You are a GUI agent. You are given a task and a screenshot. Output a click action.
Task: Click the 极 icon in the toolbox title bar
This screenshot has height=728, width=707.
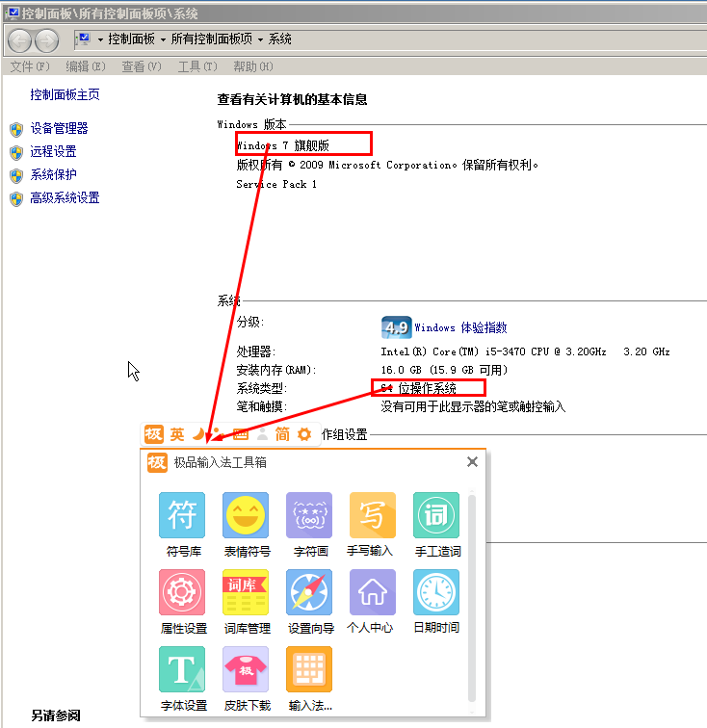(x=157, y=462)
